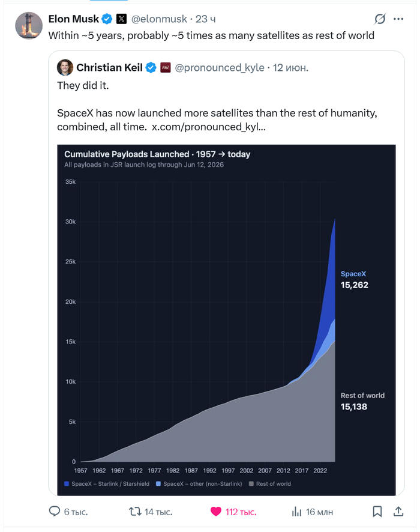Image resolution: width=420 pixels, height=532 pixels.
Task: Click the SpaceX Starlink legend color swatch
Action: coord(67,484)
